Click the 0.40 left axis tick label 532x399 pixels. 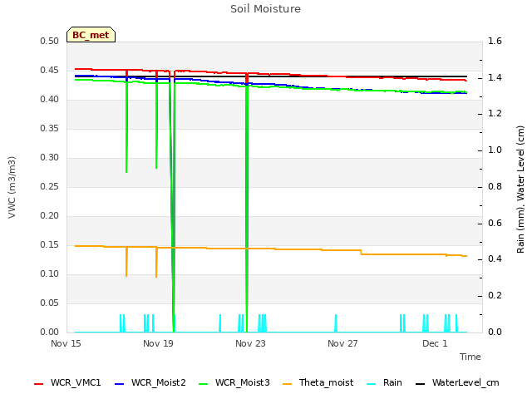(x=50, y=100)
